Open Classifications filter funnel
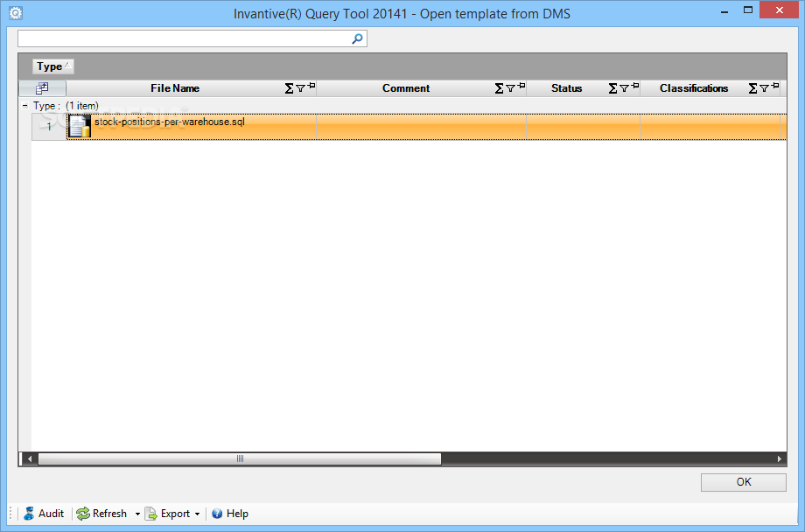The width and height of the screenshot is (805, 532). point(765,88)
